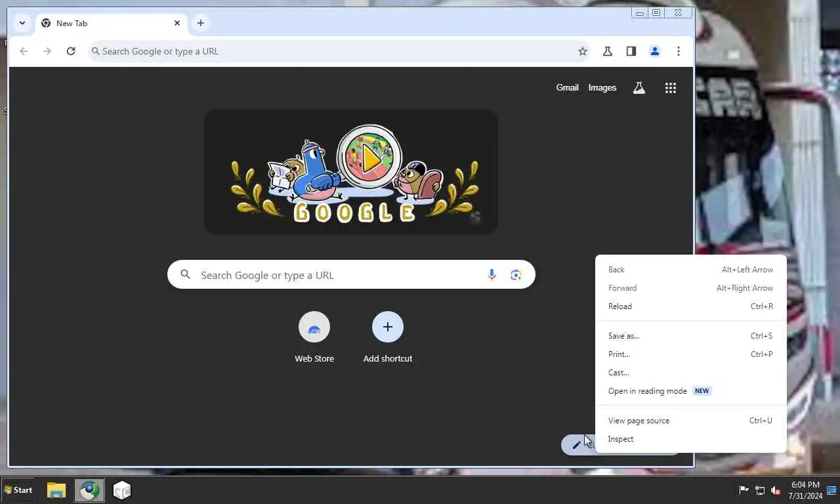
Task: Open a new tab with plus button
Action: [x=201, y=23]
